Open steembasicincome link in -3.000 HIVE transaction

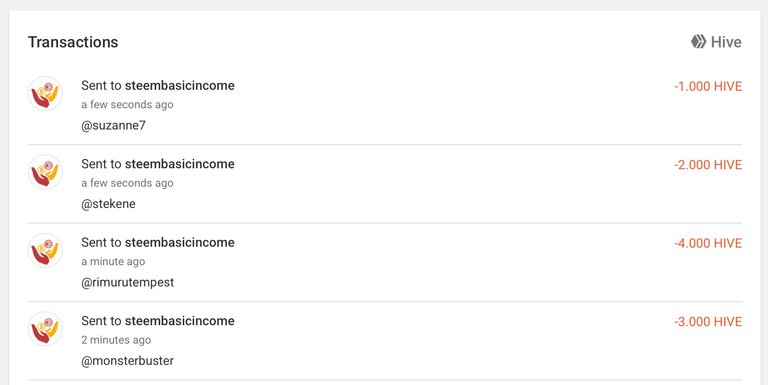tap(180, 321)
